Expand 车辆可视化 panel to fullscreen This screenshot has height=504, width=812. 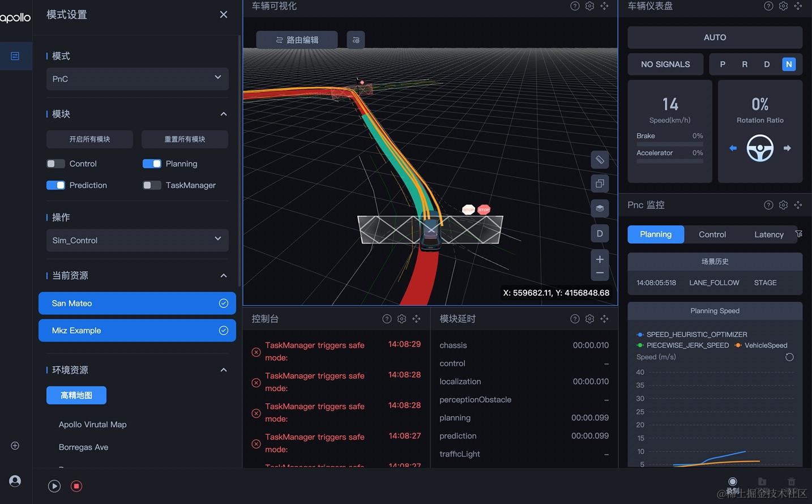pyautogui.click(x=604, y=6)
